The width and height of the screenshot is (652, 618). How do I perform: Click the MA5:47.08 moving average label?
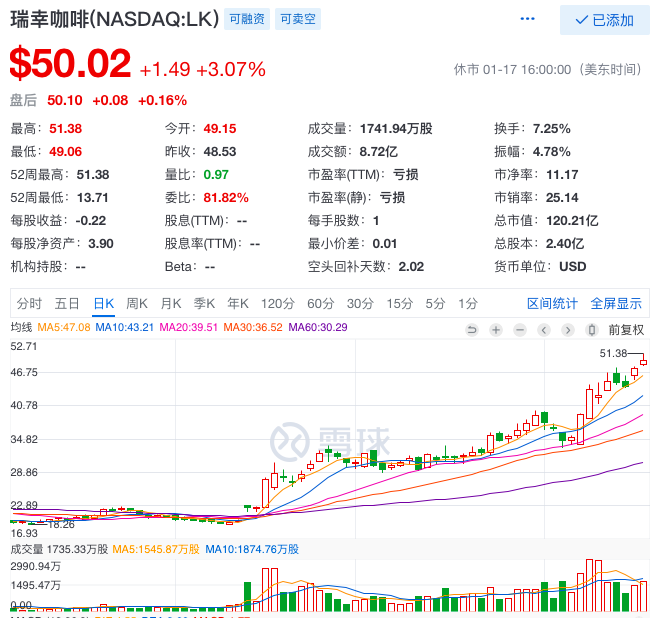pyautogui.click(x=64, y=327)
